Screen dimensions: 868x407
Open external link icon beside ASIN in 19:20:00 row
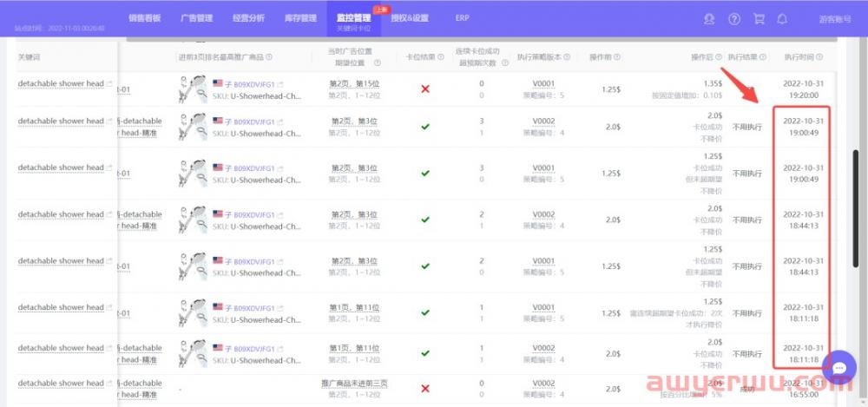(x=280, y=84)
